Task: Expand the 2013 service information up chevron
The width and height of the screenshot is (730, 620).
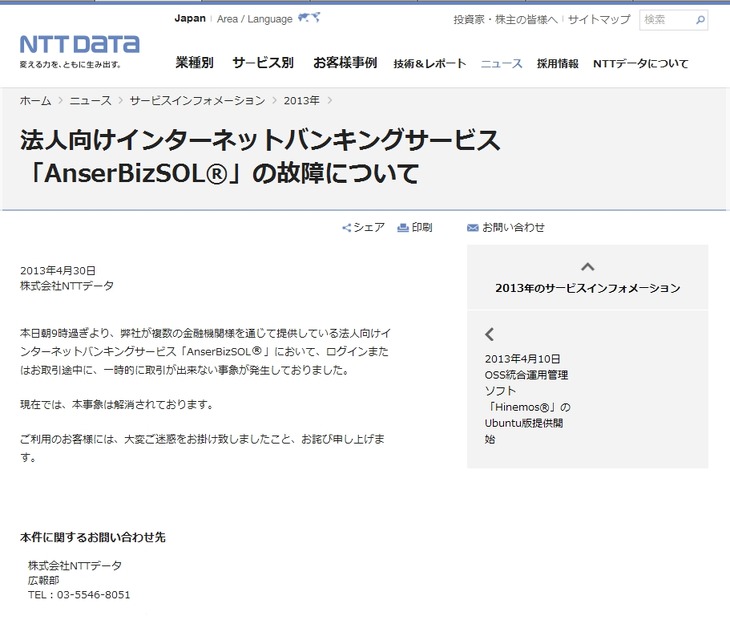Action: click(588, 267)
